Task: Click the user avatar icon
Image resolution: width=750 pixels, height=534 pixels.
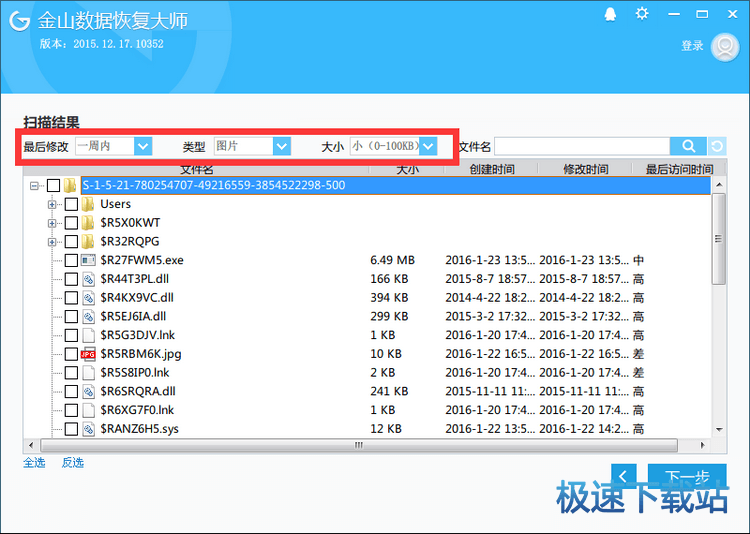Action: coord(725,47)
